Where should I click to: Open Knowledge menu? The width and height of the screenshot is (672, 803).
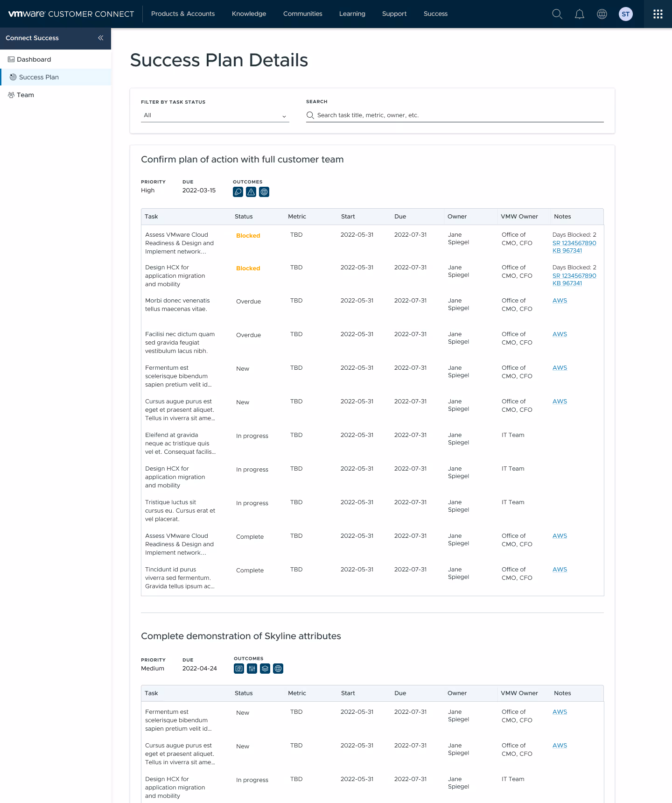click(x=249, y=14)
